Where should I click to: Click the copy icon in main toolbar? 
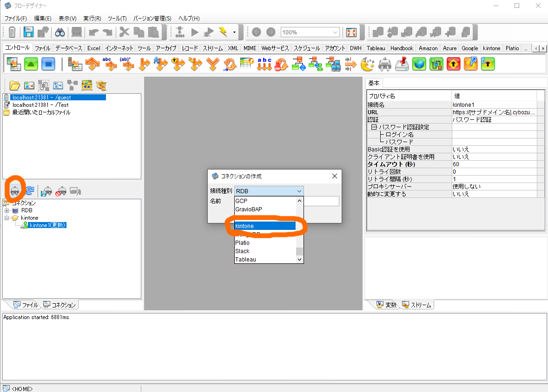[x=139, y=32]
